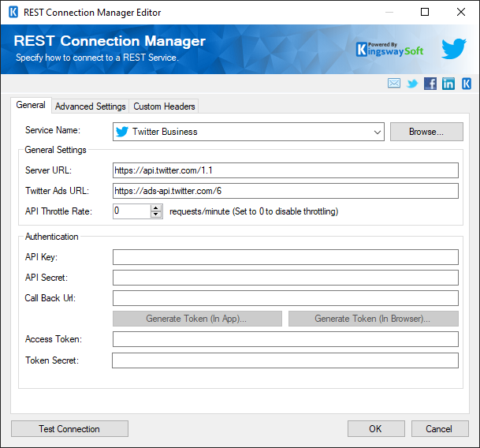Viewport: 480px width, 448px height.
Task: Focus the API Secret field
Action: pyautogui.click(x=285, y=278)
